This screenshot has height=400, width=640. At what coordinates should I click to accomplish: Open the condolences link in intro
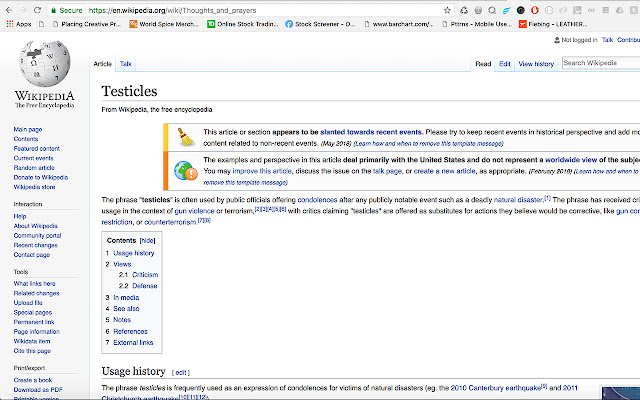[x=317, y=200]
